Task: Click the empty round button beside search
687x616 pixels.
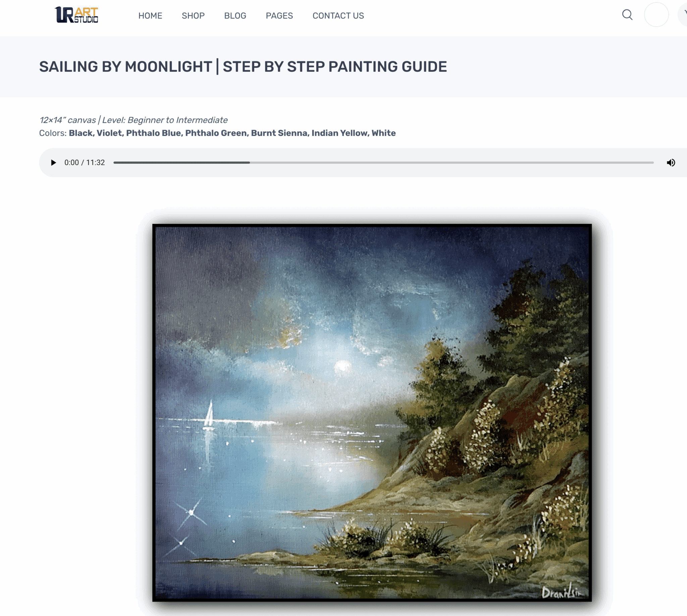Action: 656,15
